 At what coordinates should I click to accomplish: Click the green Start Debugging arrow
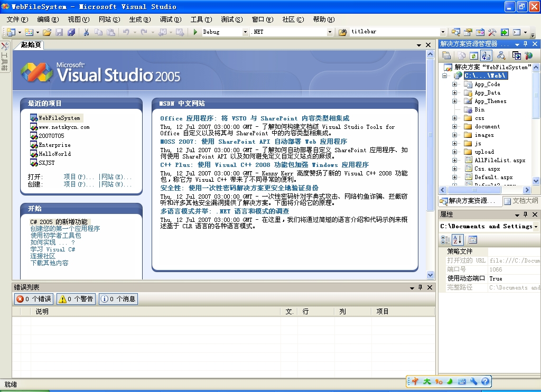pyautogui.click(x=195, y=32)
